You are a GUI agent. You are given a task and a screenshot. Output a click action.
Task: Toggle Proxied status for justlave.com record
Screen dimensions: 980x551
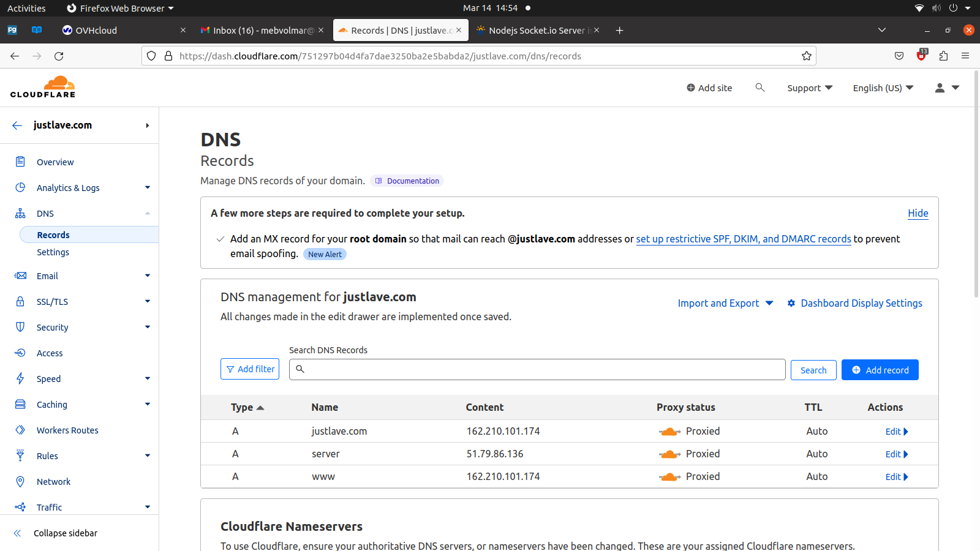pyautogui.click(x=669, y=431)
